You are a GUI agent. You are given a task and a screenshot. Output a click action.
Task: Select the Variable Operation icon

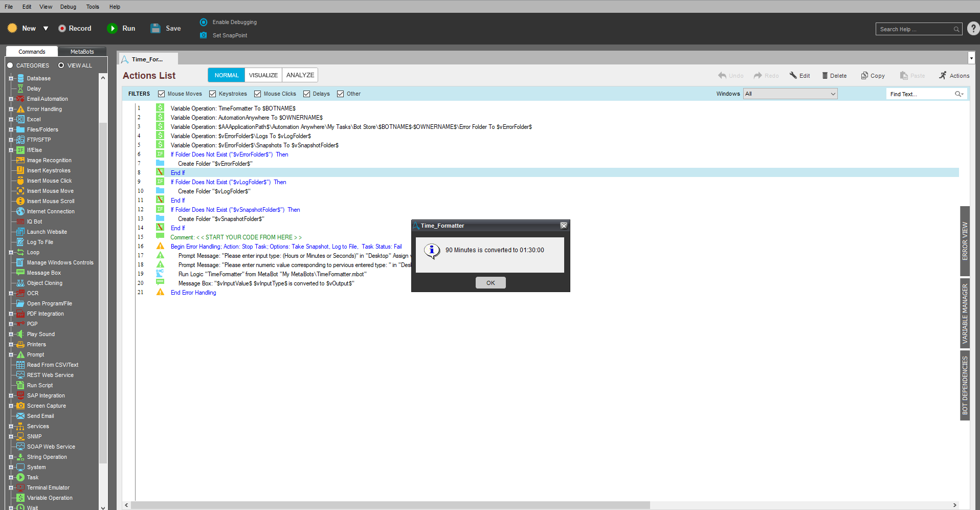click(20, 498)
